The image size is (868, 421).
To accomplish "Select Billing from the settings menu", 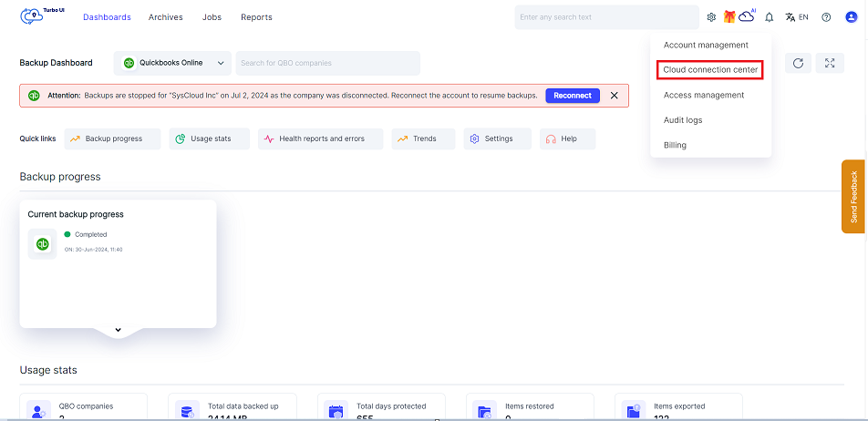I will [x=675, y=145].
